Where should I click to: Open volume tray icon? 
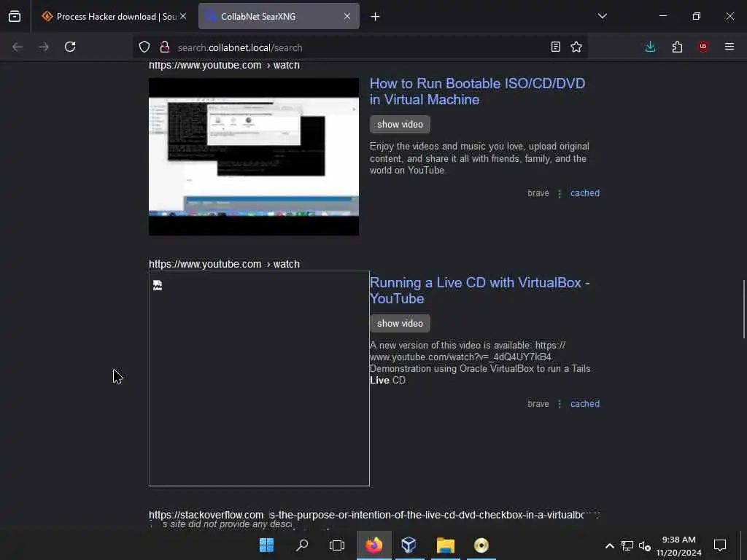[645, 545]
